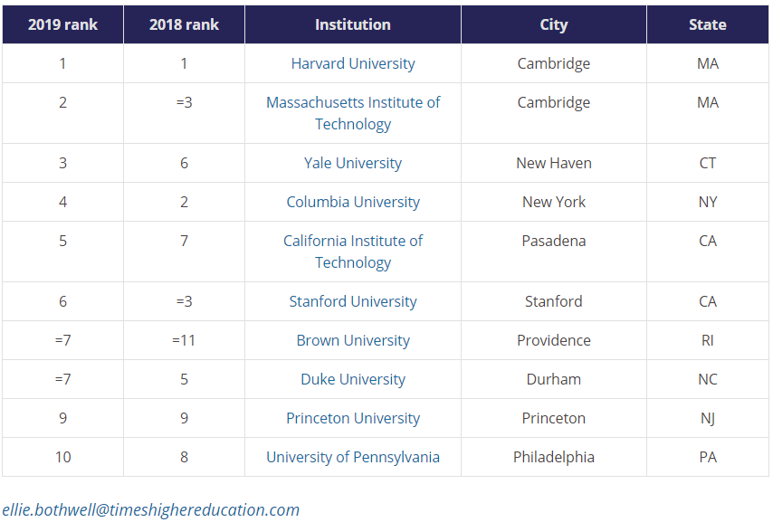
Task: Open the Yale University link
Action: (x=353, y=163)
